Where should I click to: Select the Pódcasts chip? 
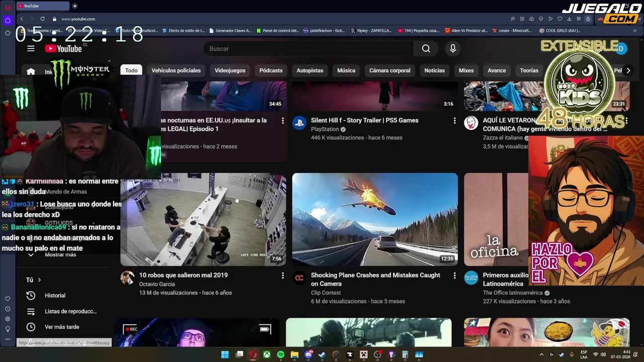pyautogui.click(x=271, y=70)
